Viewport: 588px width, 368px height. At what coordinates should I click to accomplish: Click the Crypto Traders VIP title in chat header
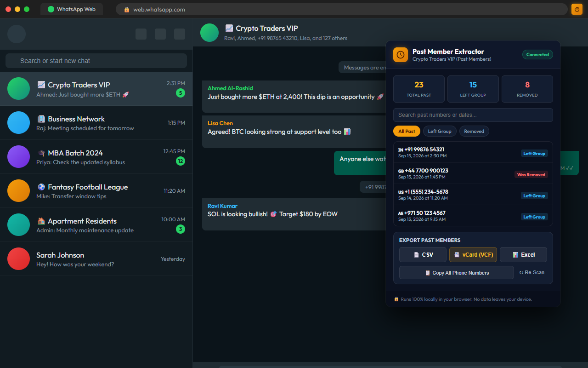point(261,29)
